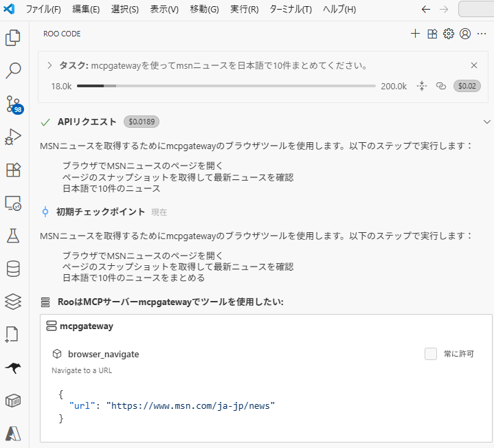Open the Testing flask icon
Screen dimensions: 494x448
pyautogui.click(x=13, y=236)
